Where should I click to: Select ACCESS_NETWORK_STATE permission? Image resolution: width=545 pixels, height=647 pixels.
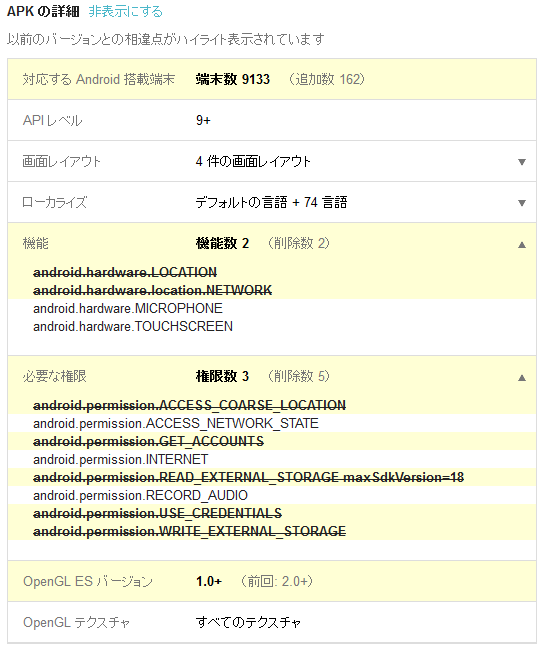176,423
